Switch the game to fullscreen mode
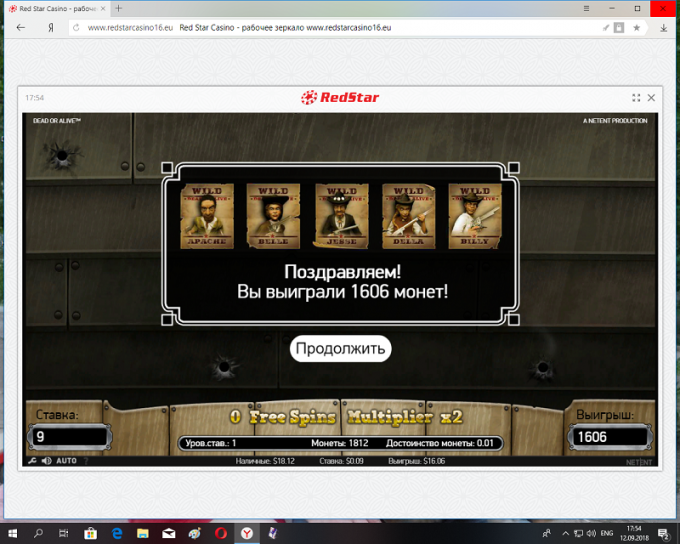Viewport: 680px width, 544px height. pyautogui.click(x=636, y=98)
